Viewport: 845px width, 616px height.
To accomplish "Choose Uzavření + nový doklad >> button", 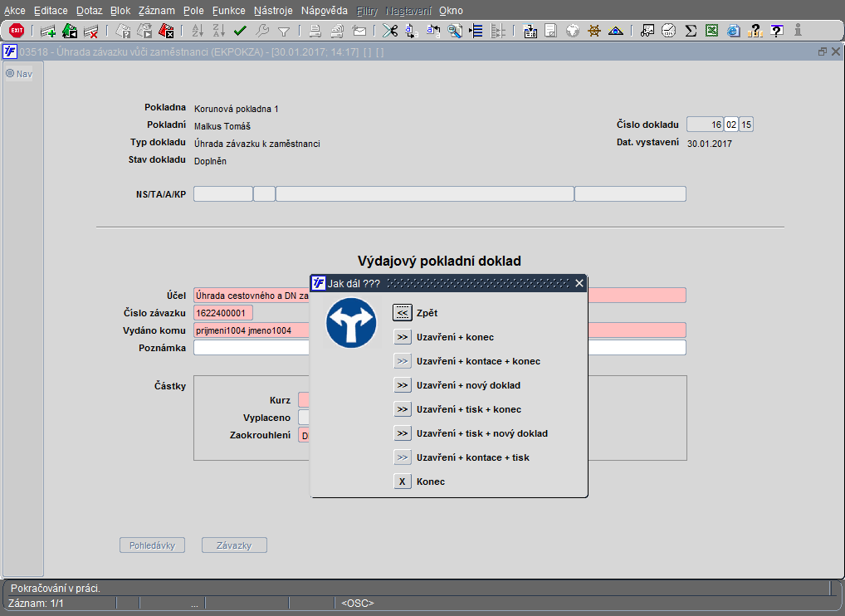I will (x=402, y=385).
